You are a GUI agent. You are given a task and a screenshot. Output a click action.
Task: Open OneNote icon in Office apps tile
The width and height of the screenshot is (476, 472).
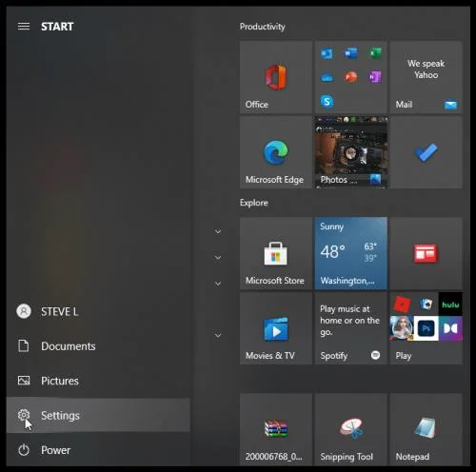375,77
